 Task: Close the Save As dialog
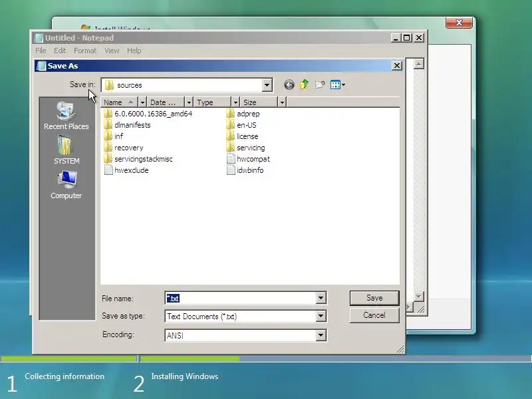coord(397,65)
